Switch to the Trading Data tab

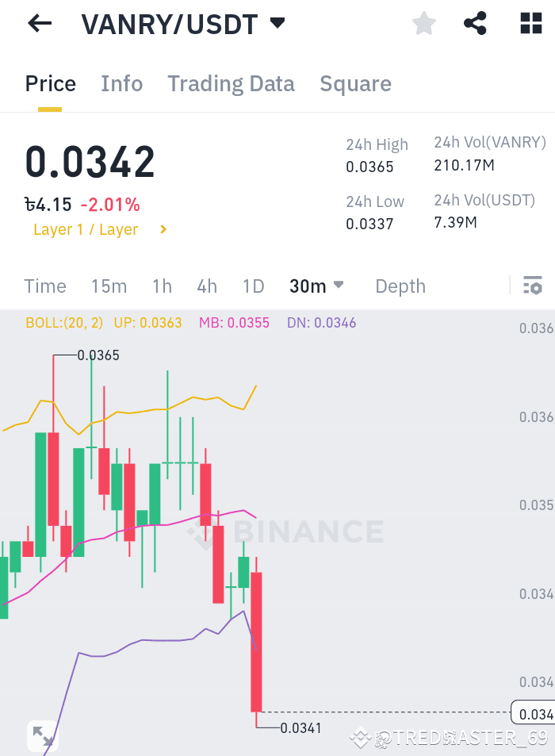click(231, 83)
